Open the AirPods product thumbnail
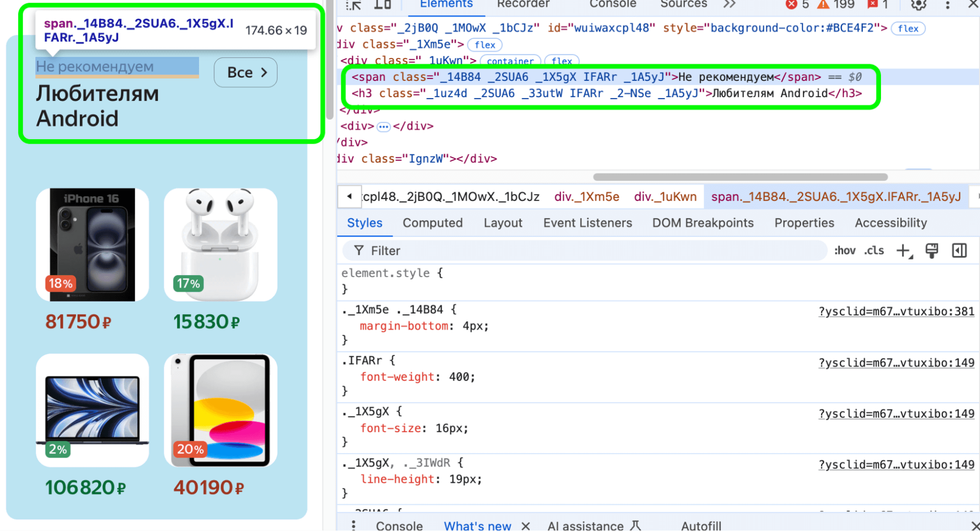 click(x=220, y=245)
